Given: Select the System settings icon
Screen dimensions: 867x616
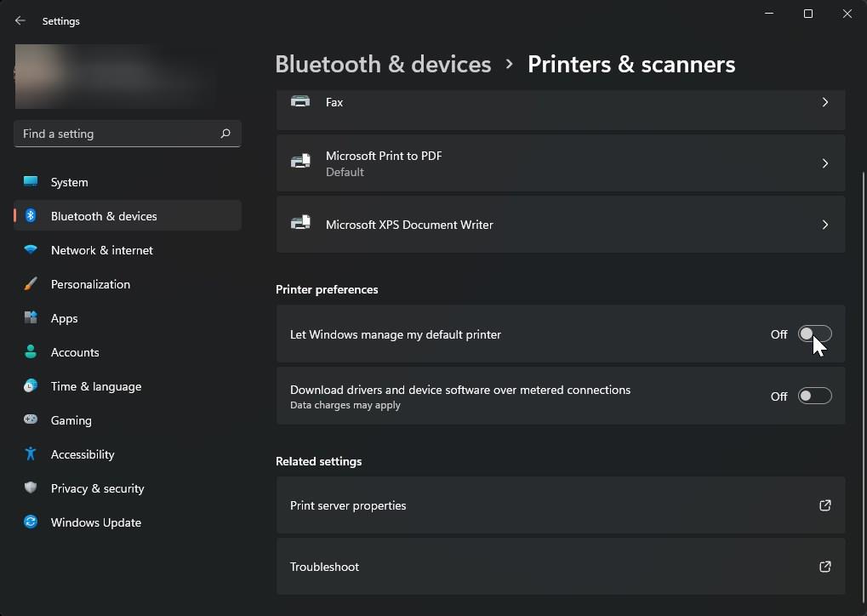Looking at the screenshot, I should click(x=30, y=182).
